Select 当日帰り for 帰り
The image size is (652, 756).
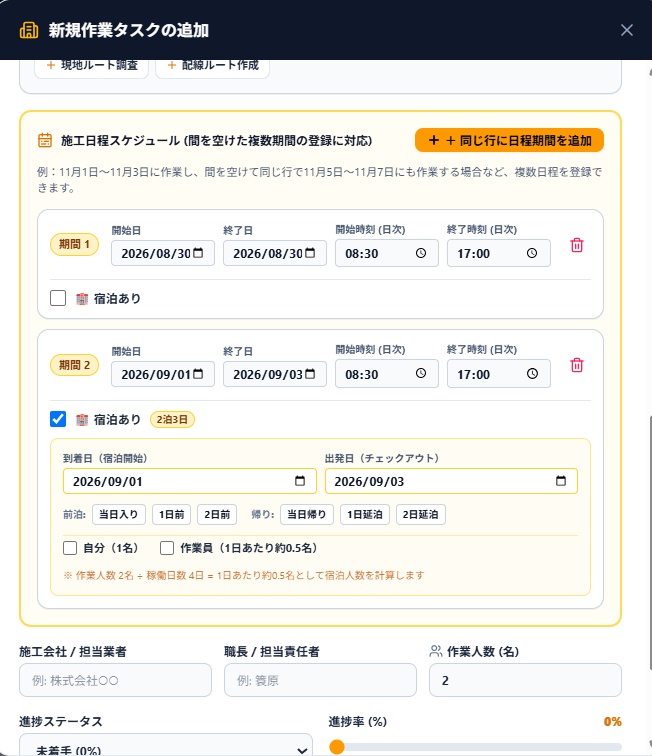click(x=307, y=514)
